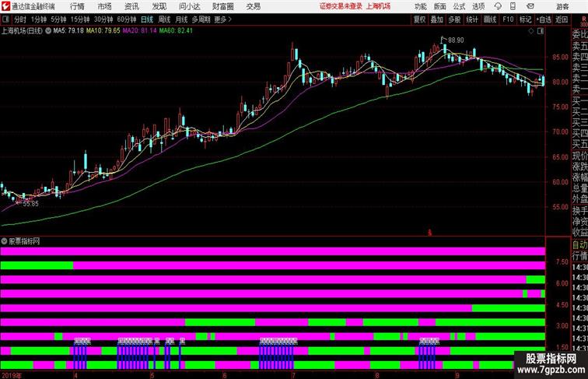Viewport: 588px width, 379px height.
Task: Click the 叠加 overlay button
Action: (437, 19)
